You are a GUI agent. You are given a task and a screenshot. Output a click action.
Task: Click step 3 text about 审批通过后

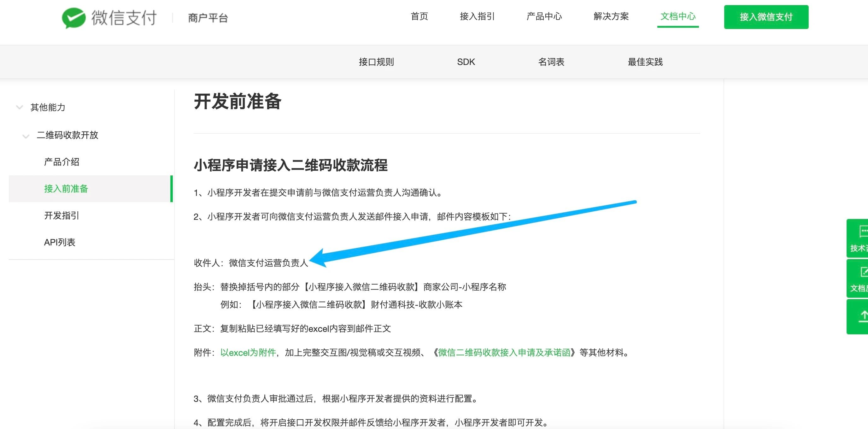coord(336,399)
